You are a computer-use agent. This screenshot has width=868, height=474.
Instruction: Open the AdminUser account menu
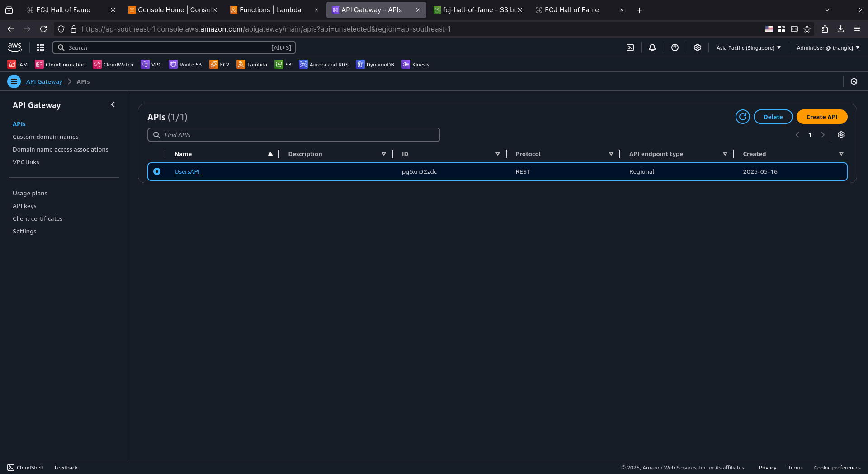coord(828,47)
